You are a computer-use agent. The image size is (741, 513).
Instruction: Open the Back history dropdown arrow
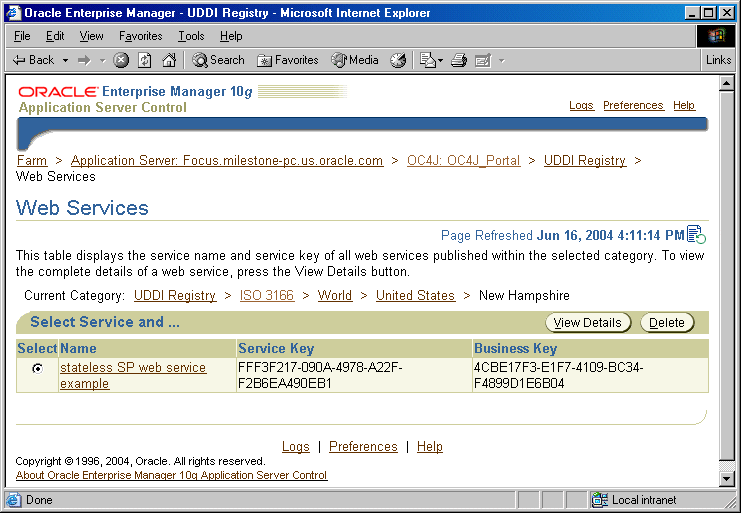65,60
